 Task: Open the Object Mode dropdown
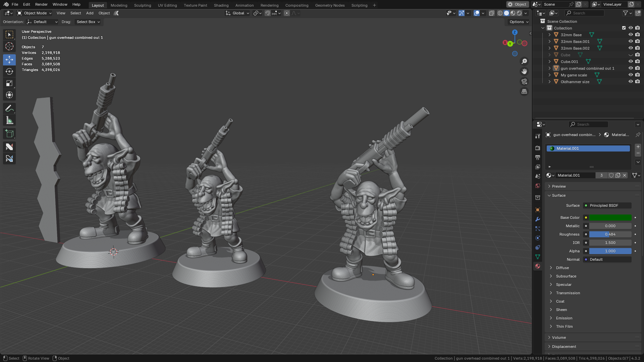tap(35, 13)
